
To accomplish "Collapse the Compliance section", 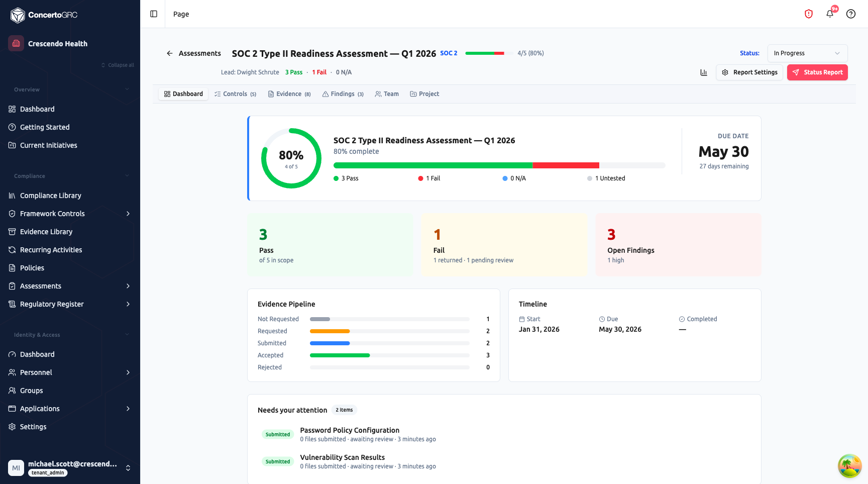I will tap(127, 176).
